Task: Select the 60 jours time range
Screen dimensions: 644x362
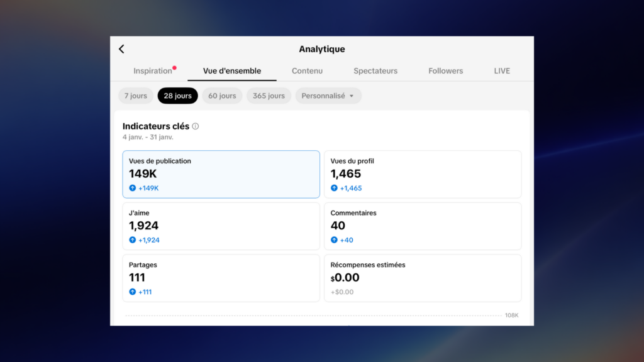Action: [222, 96]
